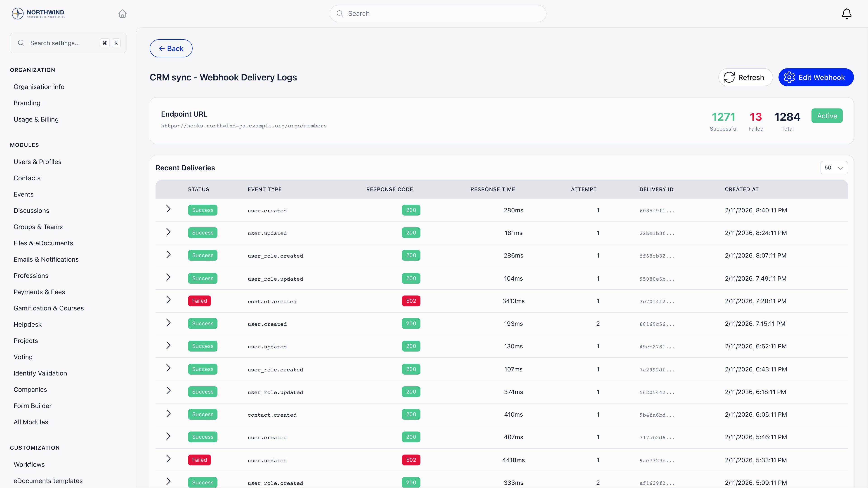Click delivery ID 88169c56...
Viewport: 868px width, 488px height.
(x=657, y=324)
